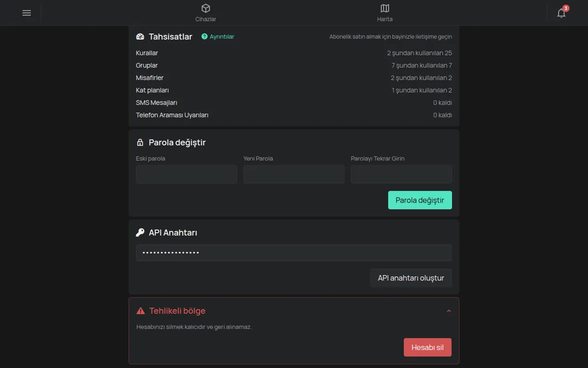Click the "Hesabınızı silmek kalıcıdır" warning text
The image size is (588, 368).
pyautogui.click(x=194, y=327)
